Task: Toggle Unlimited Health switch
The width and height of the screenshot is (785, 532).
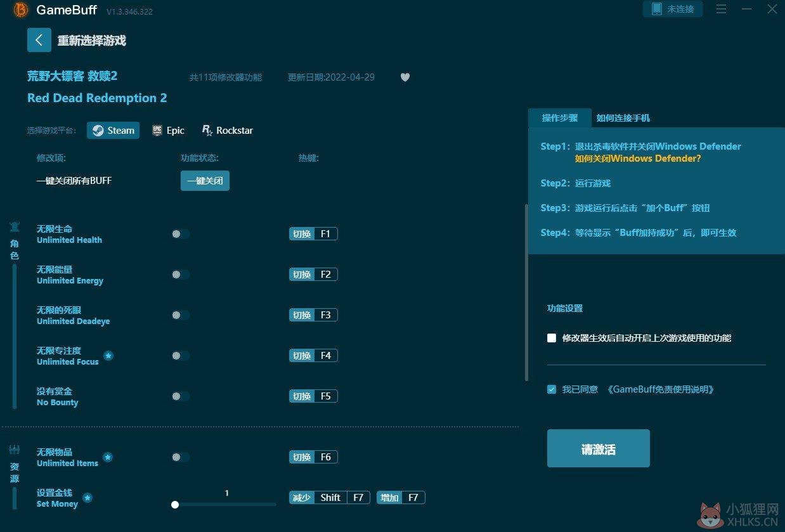Action: [x=180, y=234]
